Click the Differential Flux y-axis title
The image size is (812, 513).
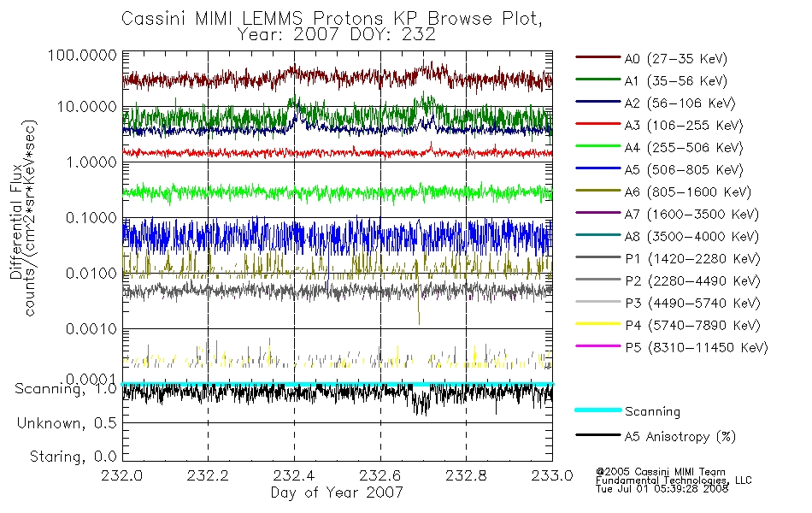(x=16, y=221)
